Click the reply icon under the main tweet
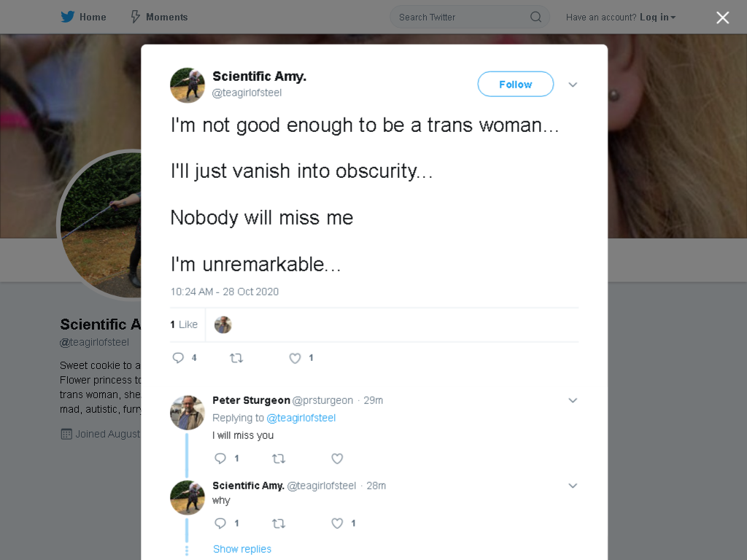Viewport: 747px width, 560px height. (178, 357)
